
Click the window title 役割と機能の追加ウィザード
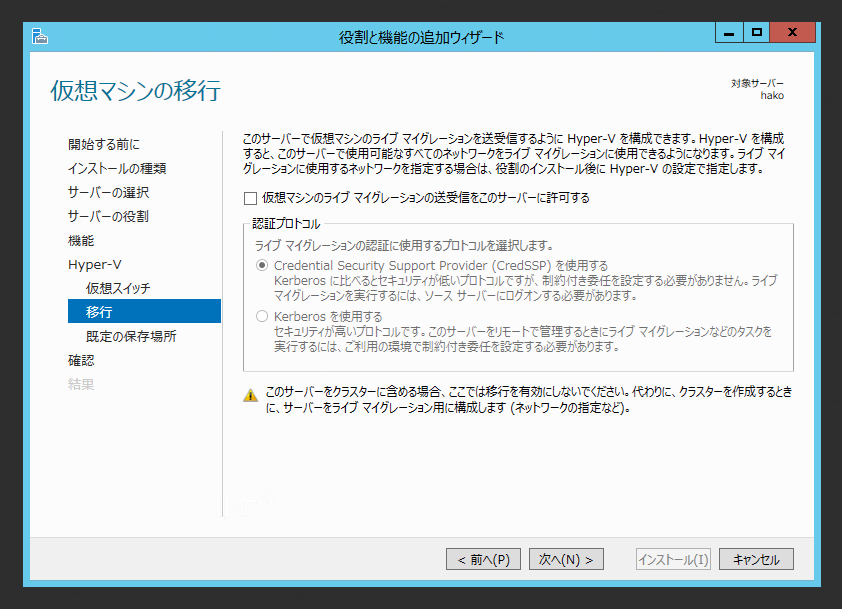click(422, 38)
